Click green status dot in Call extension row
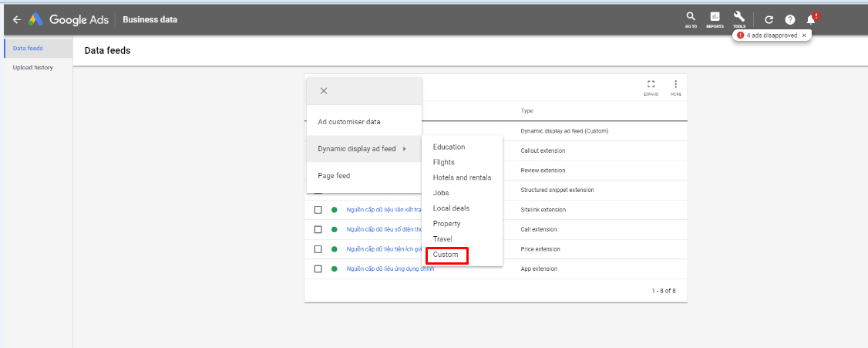 click(x=334, y=229)
